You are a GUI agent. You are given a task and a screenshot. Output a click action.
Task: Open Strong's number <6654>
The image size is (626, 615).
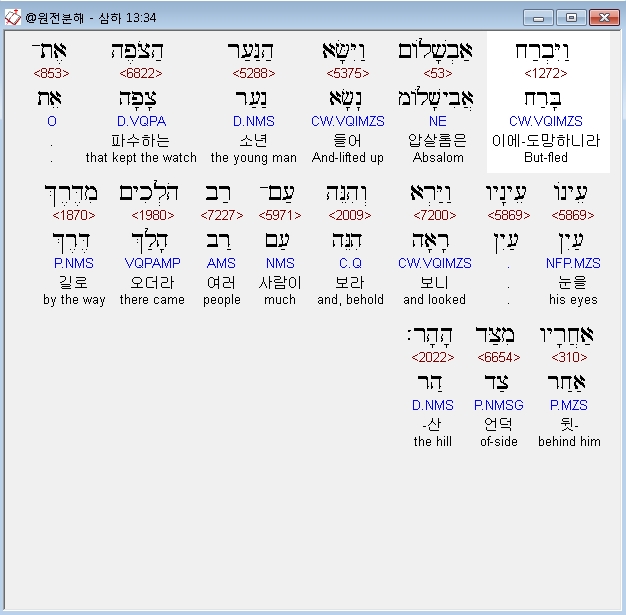click(x=499, y=357)
